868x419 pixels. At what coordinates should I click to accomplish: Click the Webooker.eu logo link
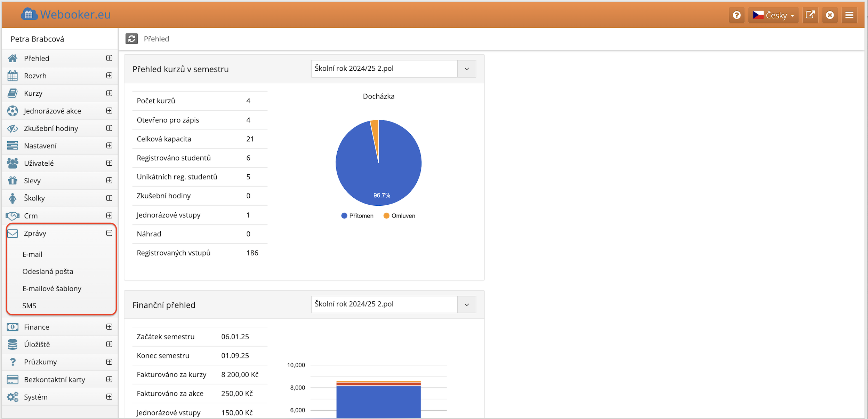click(66, 15)
